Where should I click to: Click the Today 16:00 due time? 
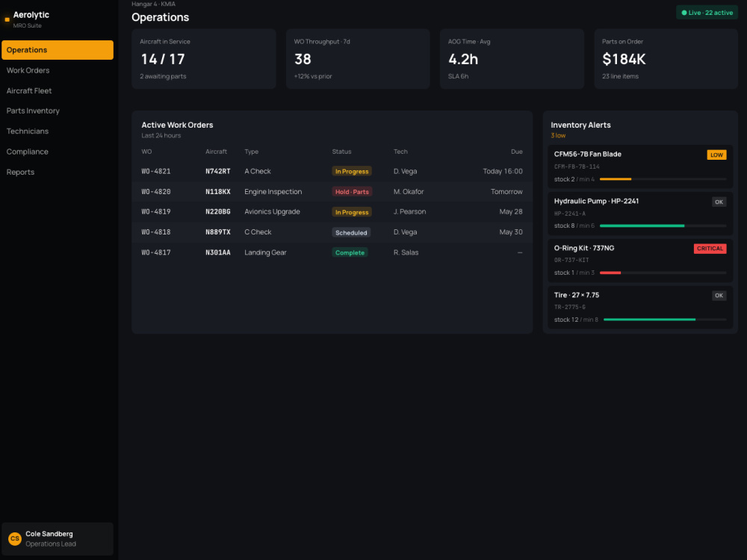point(503,172)
